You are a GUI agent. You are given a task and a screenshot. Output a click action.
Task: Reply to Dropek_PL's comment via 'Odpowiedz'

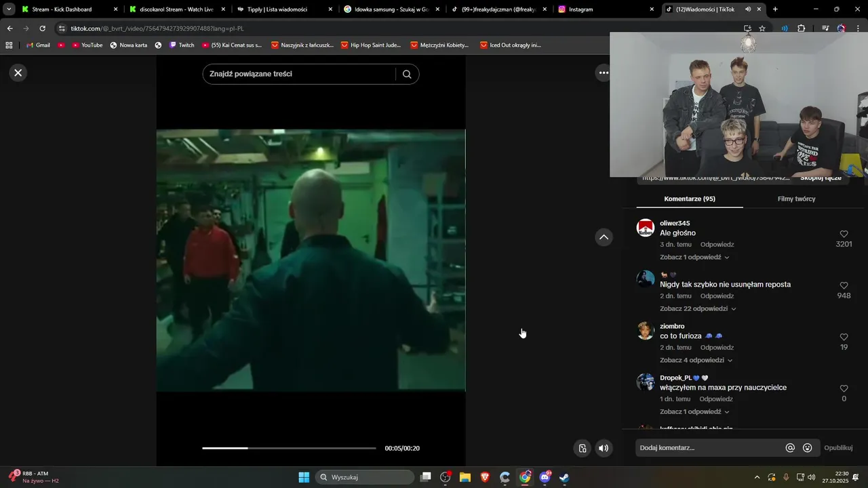click(x=715, y=399)
